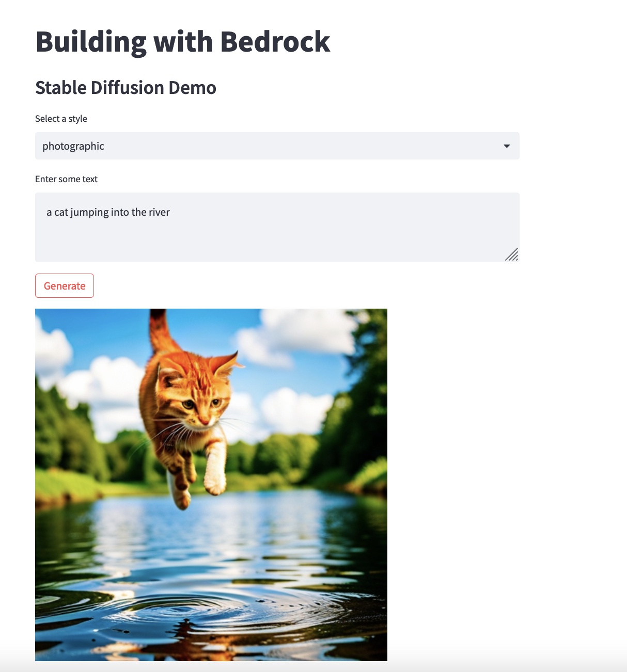Focus the prompt text area
This screenshot has width=627, height=672.
277,227
